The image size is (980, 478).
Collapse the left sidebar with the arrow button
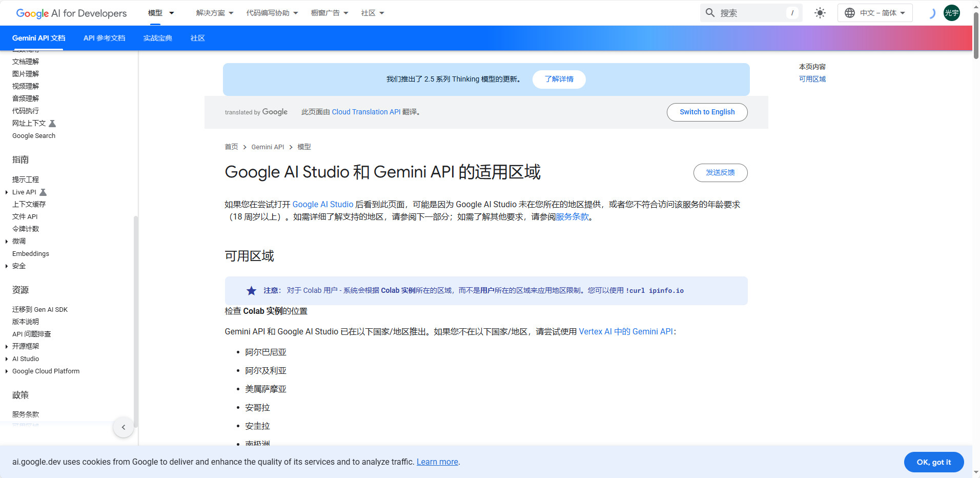124,427
